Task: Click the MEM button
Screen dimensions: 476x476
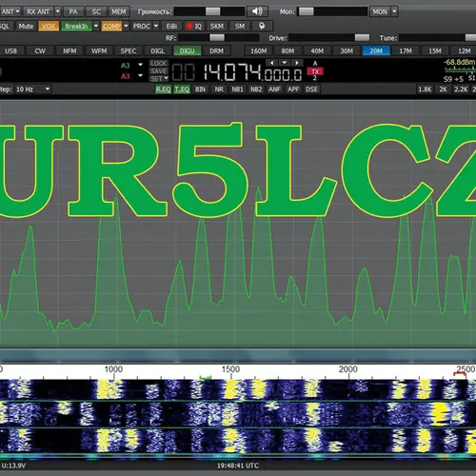Action: [x=118, y=11]
